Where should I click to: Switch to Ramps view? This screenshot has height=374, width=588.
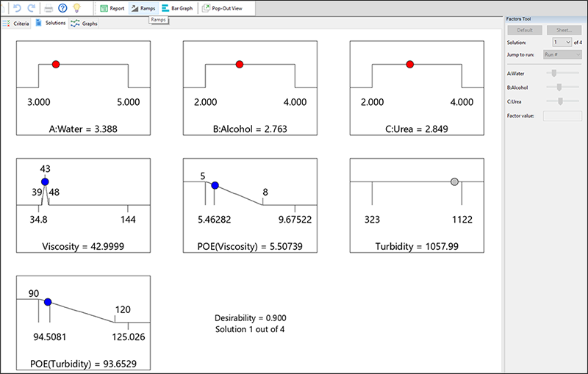tap(143, 9)
